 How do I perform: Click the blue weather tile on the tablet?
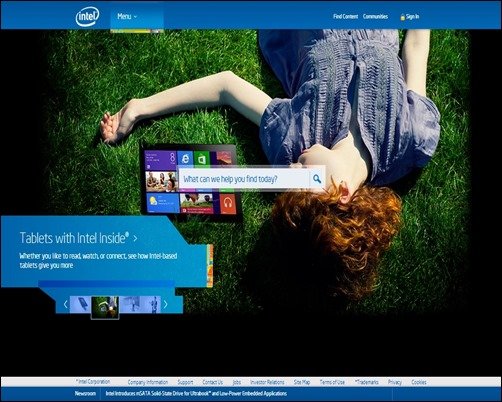pos(163,203)
